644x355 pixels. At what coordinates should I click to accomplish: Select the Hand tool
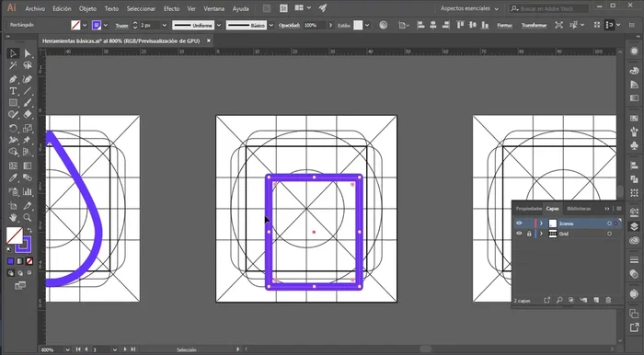pyautogui.click(x=13, y=218)
